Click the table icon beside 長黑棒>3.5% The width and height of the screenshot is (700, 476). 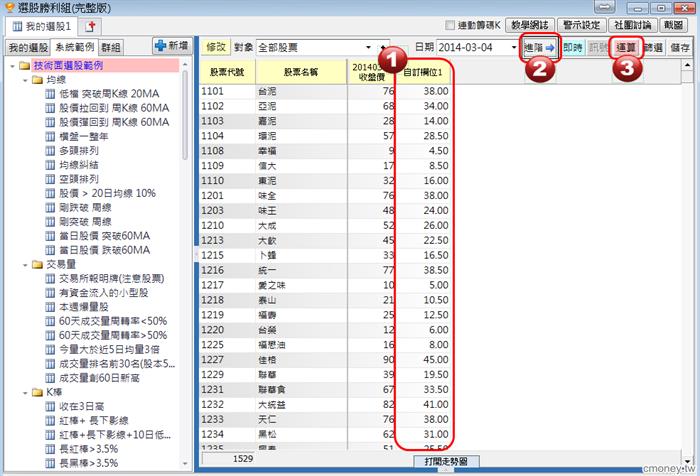click(50, 463)
